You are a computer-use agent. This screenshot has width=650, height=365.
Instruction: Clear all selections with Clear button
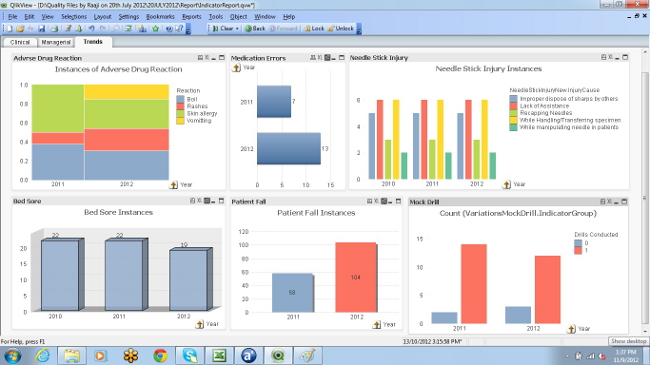pyautogui.click(x=223, y=29)
